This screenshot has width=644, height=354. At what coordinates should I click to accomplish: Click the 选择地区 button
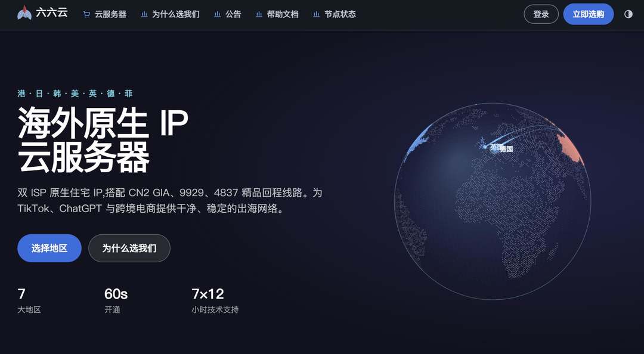49,248
